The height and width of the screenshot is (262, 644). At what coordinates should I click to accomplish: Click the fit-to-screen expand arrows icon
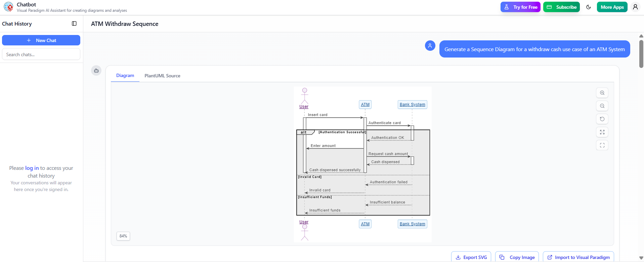click(602, 132)
